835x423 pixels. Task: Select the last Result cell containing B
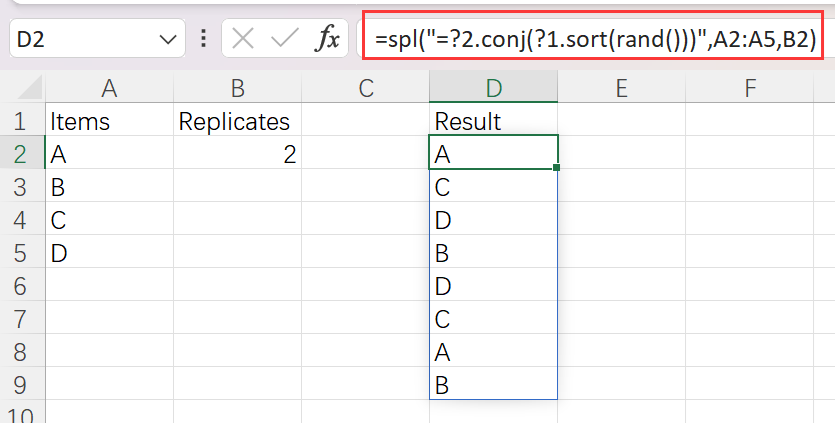(x=493, y=384)
